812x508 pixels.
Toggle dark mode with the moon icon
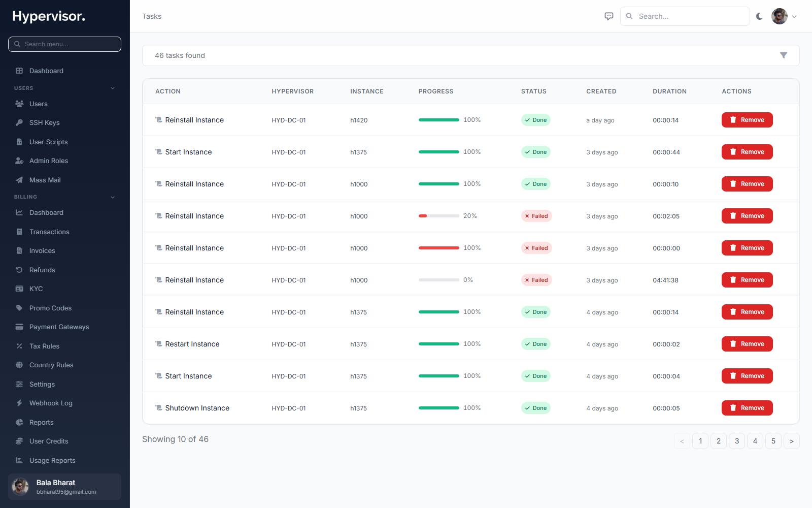tap(759, 16)
